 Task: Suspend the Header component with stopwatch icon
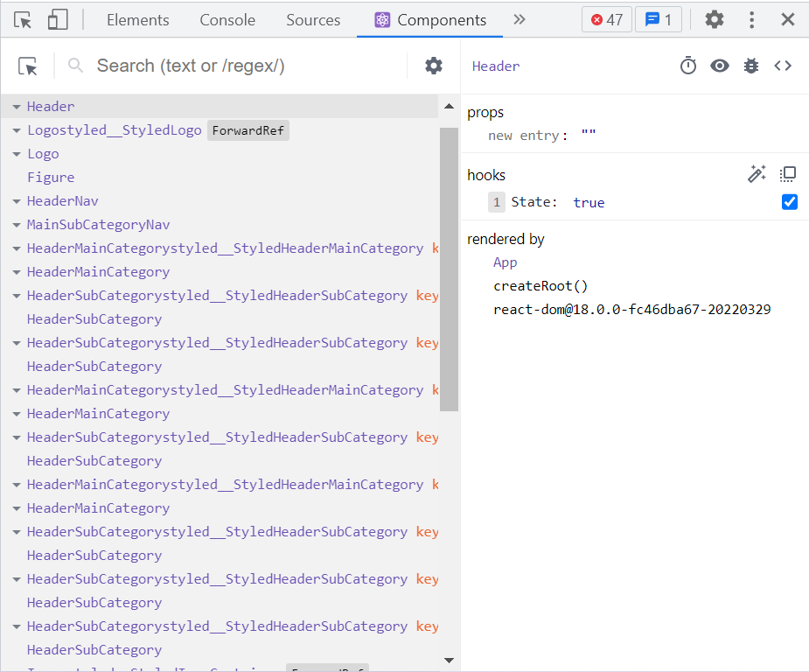687,66
